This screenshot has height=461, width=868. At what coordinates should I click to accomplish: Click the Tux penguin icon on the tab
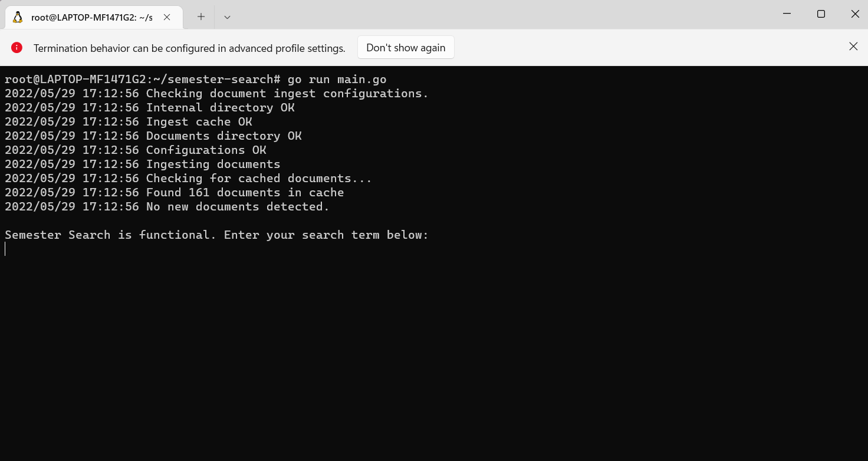(x=18, y=17)
